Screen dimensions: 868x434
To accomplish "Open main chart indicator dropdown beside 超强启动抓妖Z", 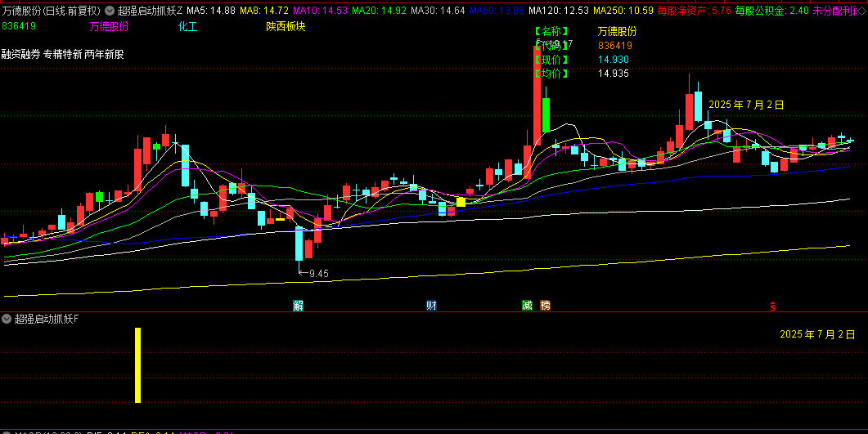I will coord(109,11).
